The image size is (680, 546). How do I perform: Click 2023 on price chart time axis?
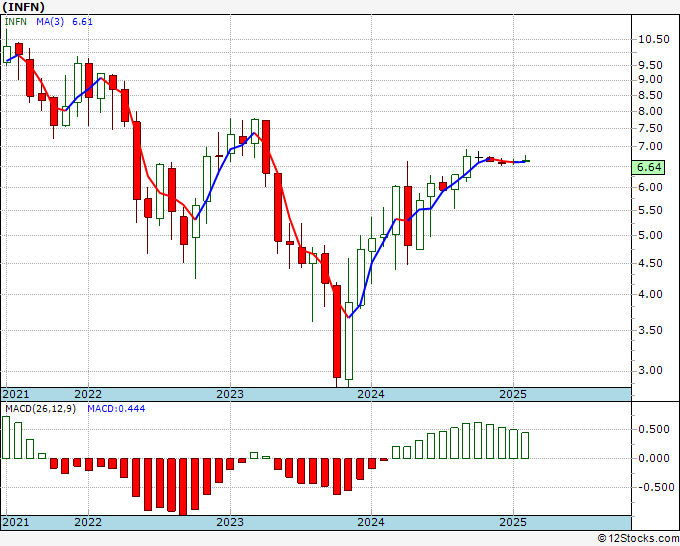[230, 394]
